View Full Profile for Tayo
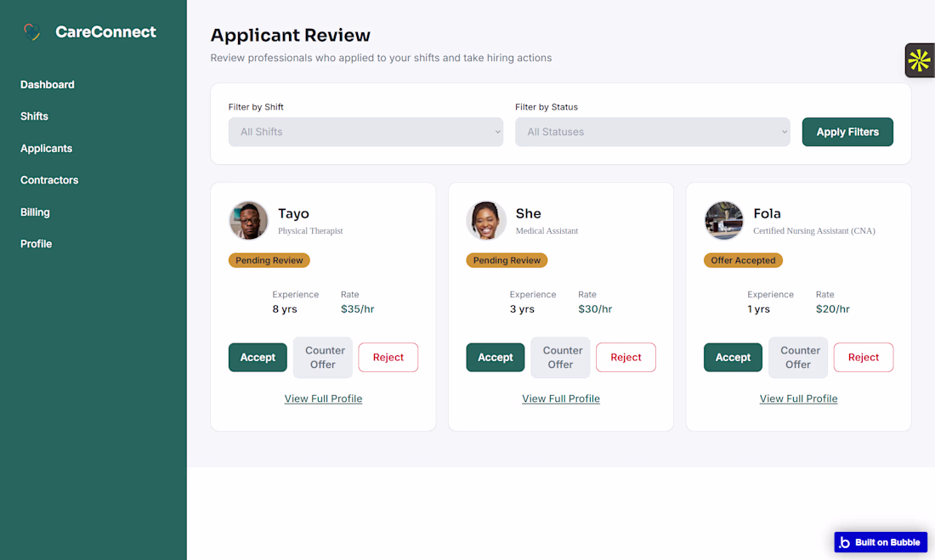The width and height of the screenshot is (935, 560). [x=323, y=399]
